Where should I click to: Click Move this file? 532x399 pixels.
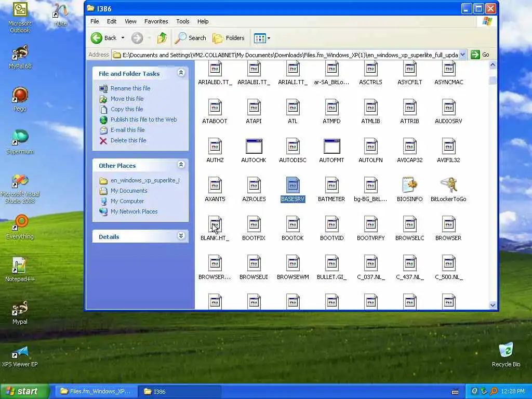click(127, 99)
